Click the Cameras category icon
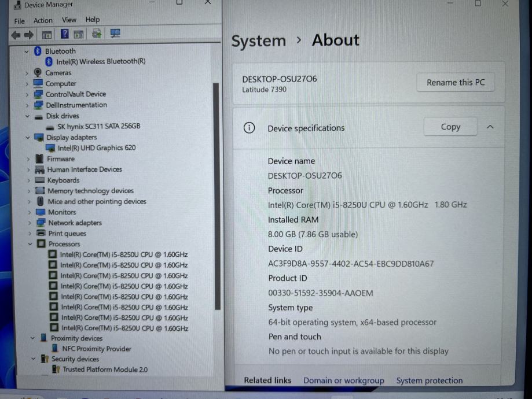 point(38,72)
